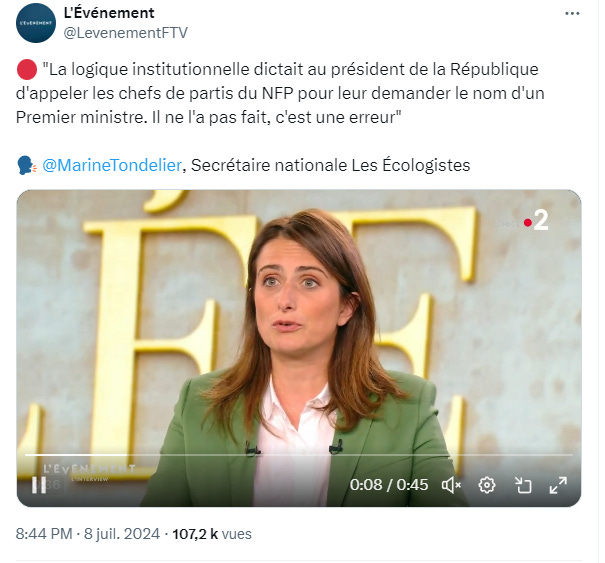
Task: Open the @MarineTondelier mention
Action: [x=112, y=165]
